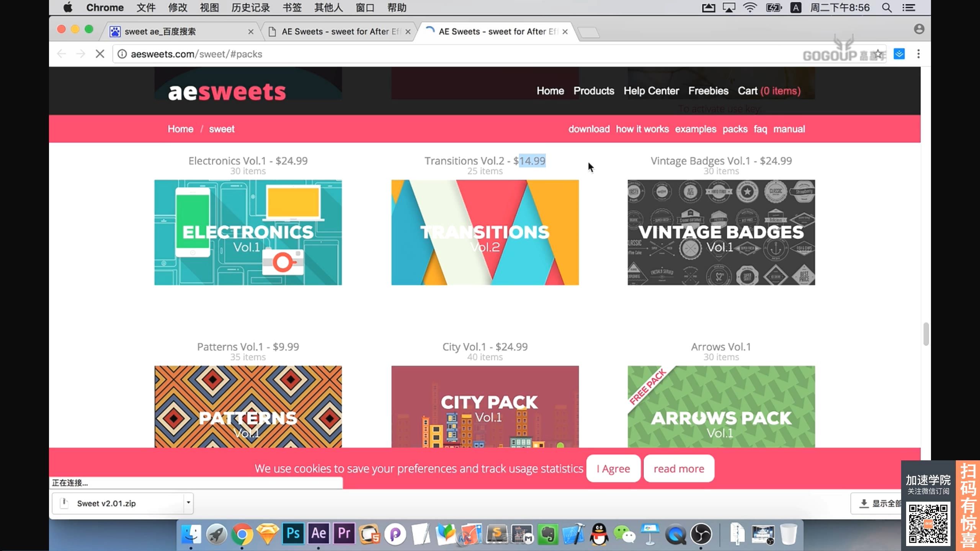Image resolution: width=980 pixels, height=551 pixels.
Task: Click the Photoshop icon in dock
Action: tap(293, 533)
